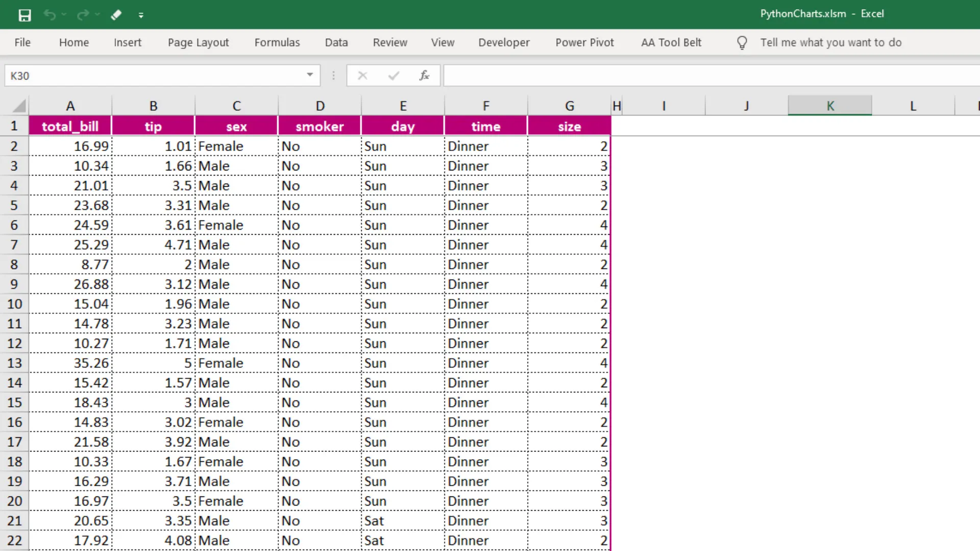Click the Tell Me lightbulb icon
The width and height of the screenshot is (980, 551).
click(x=742, y=42)
